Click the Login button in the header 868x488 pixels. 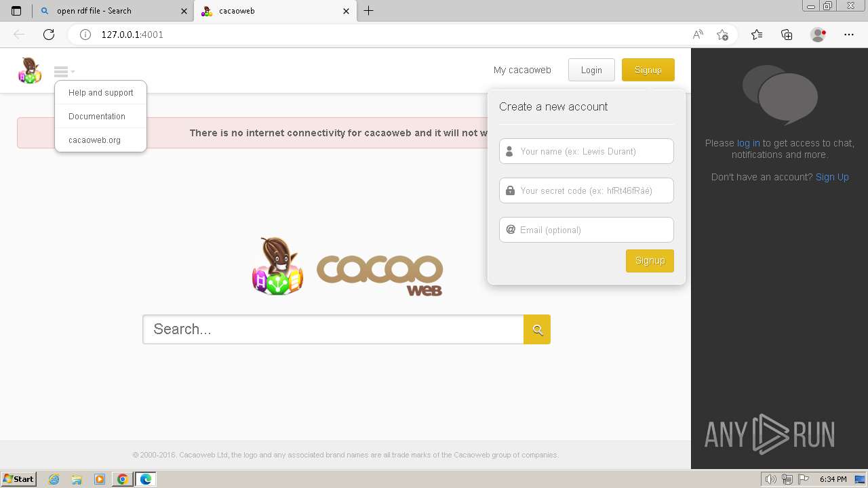591,70
